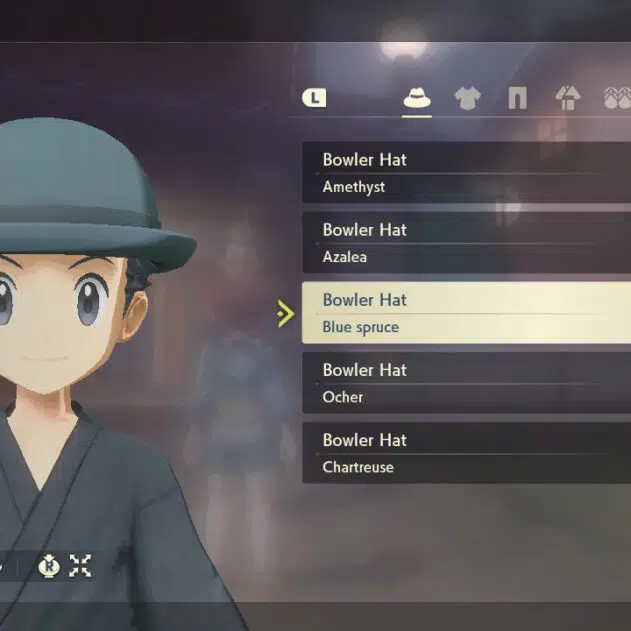This screenshot has width=631, height=631.
Task: Select the hat category tab
Action: click(x=417, y=98)
